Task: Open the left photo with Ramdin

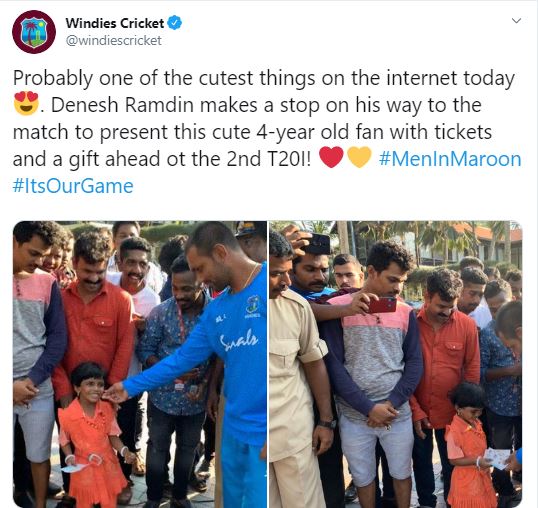Action: [x=140, y=364]
